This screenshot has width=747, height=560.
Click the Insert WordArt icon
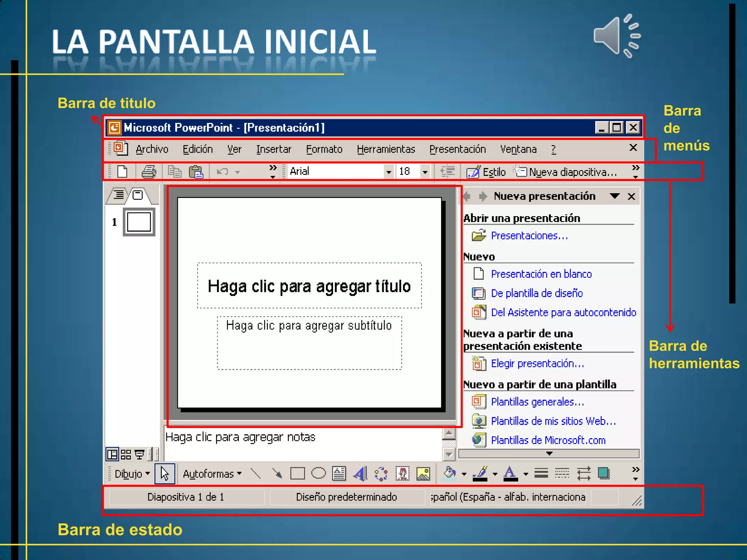coord(360,474)
